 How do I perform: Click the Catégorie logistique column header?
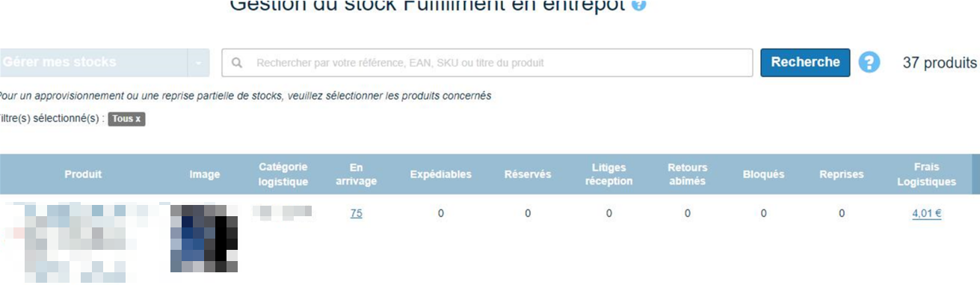(x=283, y=174)
